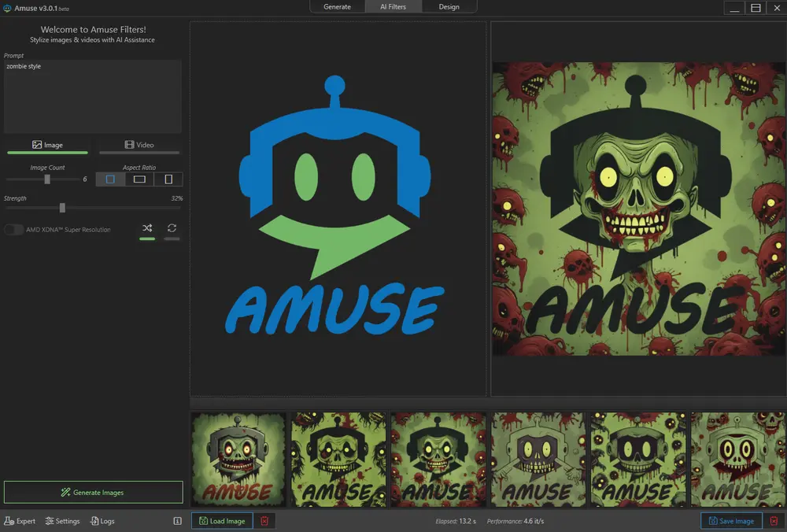Choose the landscape aspect ratio

pos(139,179)
